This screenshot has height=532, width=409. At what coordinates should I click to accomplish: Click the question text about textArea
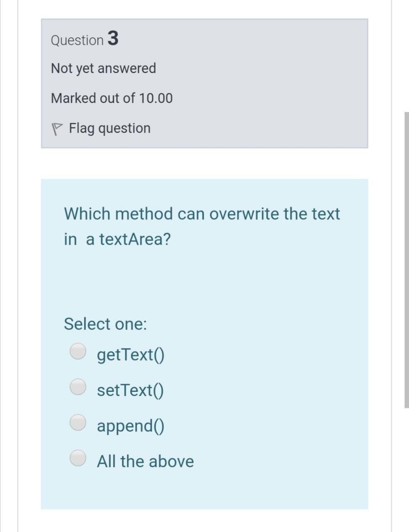201,213
